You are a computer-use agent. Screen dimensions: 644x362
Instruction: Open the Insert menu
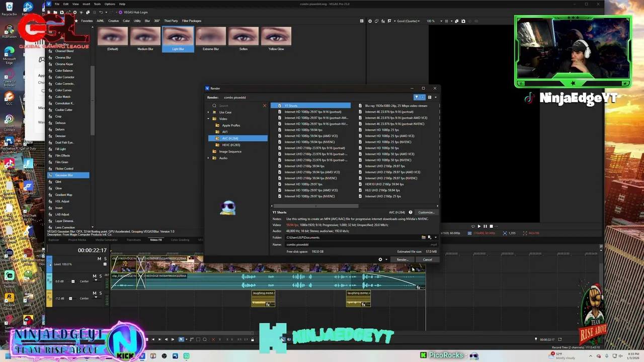pos(86,4)
